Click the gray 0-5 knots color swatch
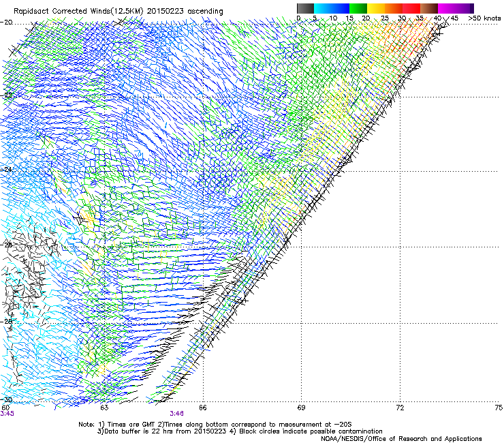This screenshot has width=504, height=443. [x=305, y=8]
